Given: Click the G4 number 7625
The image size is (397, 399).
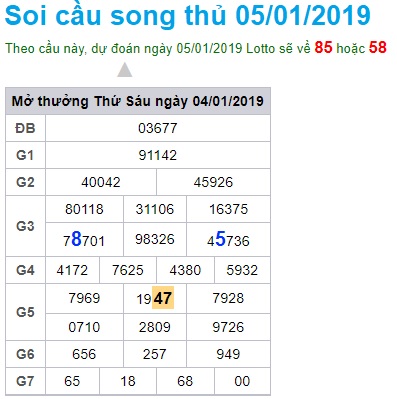Looking at the screenshot, I should tap(128, 270).
